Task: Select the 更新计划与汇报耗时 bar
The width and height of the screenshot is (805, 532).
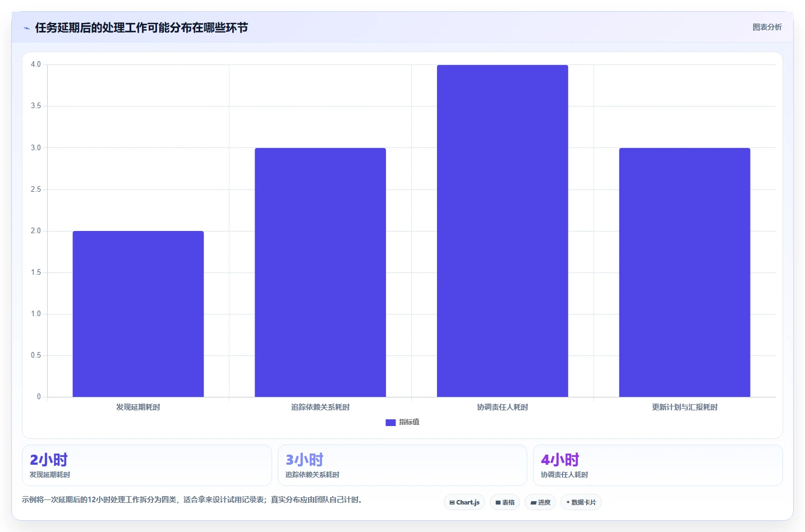Action: (x=684, y=272)
